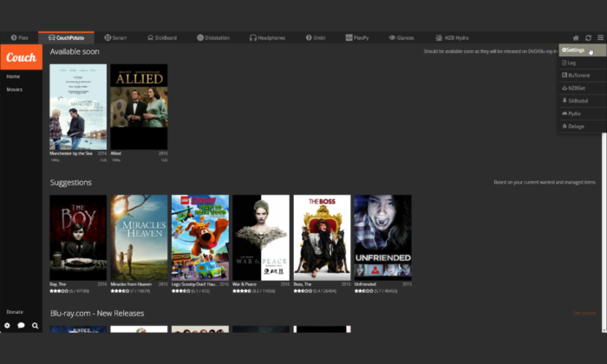Click the 'Boy, The' title text
This screenshot has height=364, width=607.
click(58, 284)
